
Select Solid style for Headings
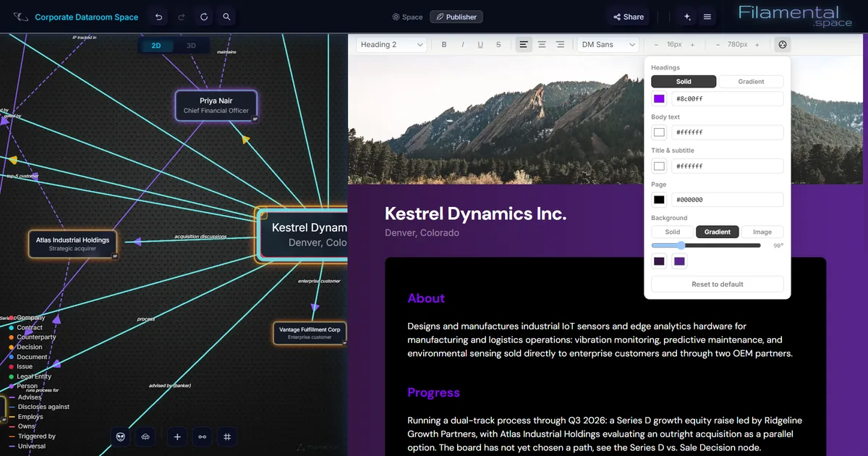(684, 82)
